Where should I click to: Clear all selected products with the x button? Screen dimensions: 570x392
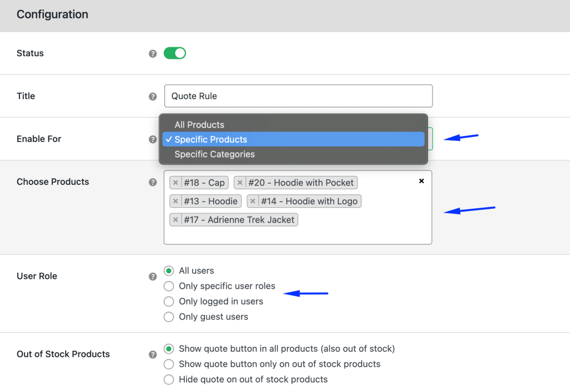pyautogui.click(x=421, y=180)
